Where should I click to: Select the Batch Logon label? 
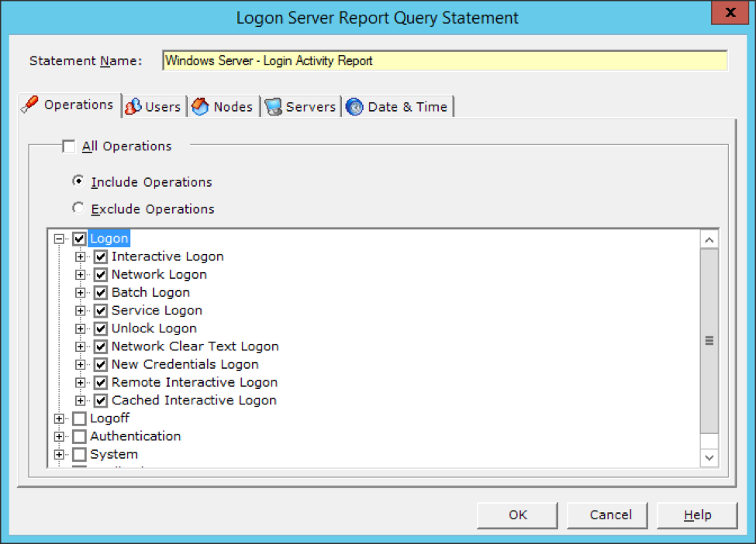tap(151, 292)
